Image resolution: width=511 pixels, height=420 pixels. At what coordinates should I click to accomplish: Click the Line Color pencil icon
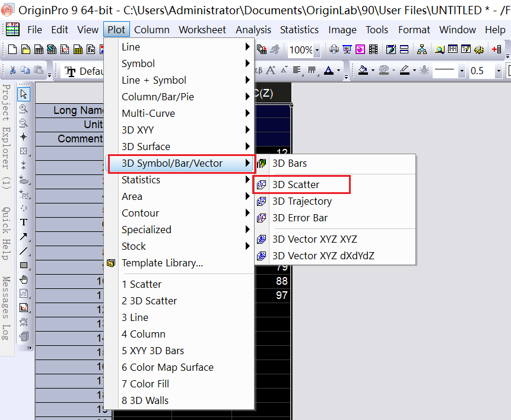click(x=405, y=70)
